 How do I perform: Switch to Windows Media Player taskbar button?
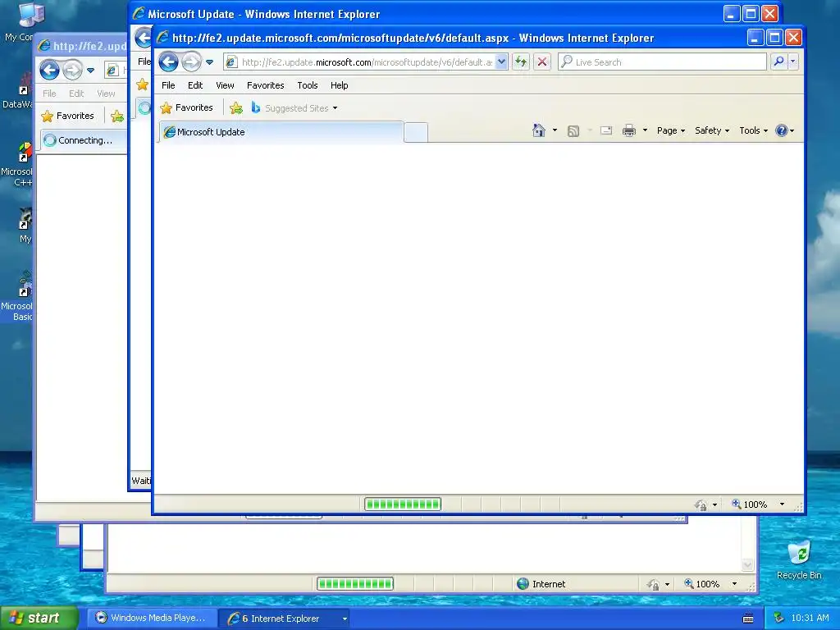pos(152,619)
